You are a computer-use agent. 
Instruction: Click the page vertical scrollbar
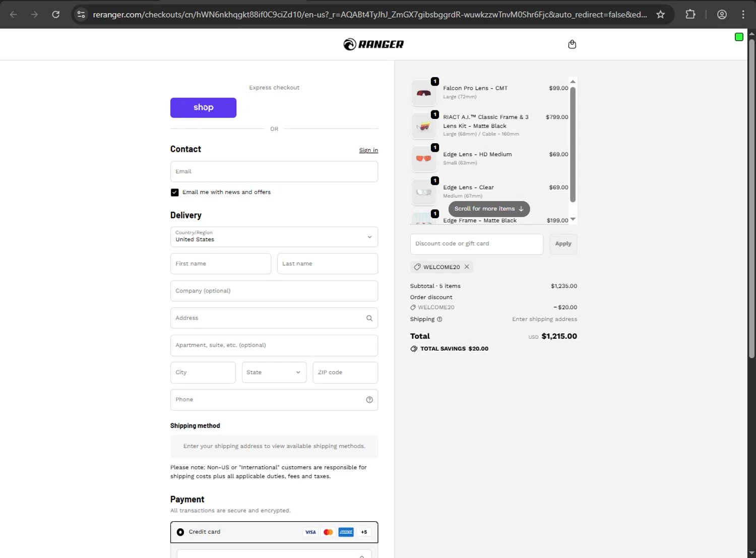(751, 199)
